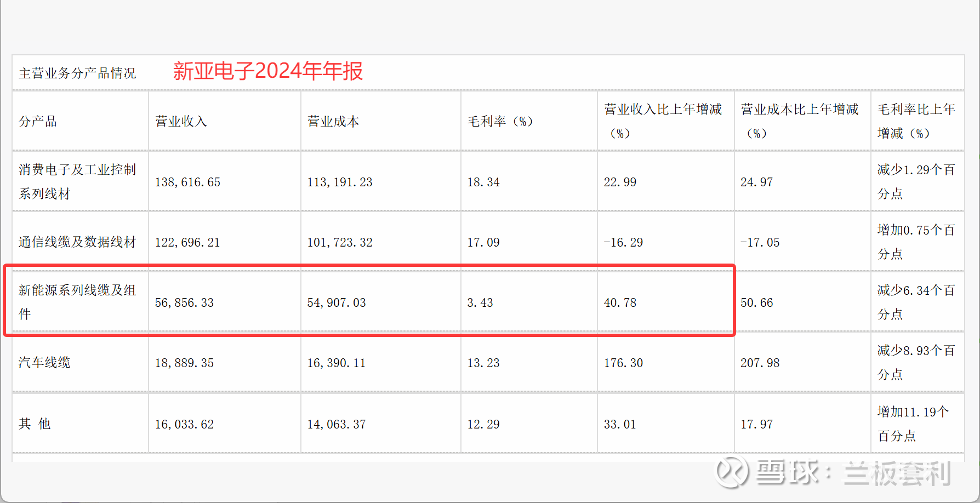The image size is (980, 503).
Task: Select the '毛利率（%）' column header
Action: [500, 121]
